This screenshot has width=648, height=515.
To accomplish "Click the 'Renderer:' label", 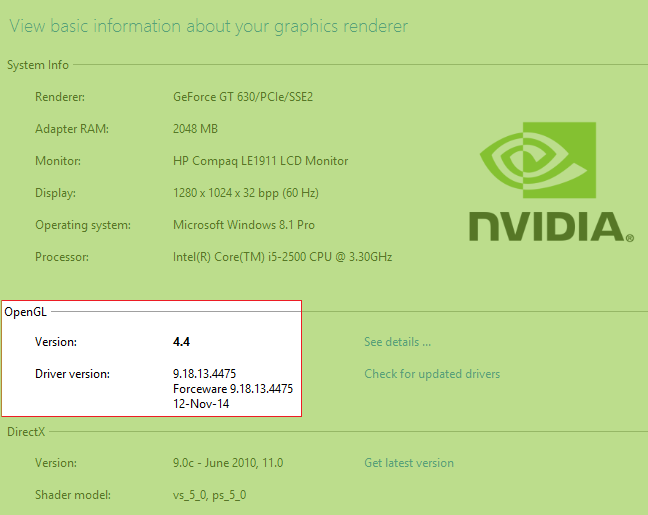I will [x=60, y=97].
